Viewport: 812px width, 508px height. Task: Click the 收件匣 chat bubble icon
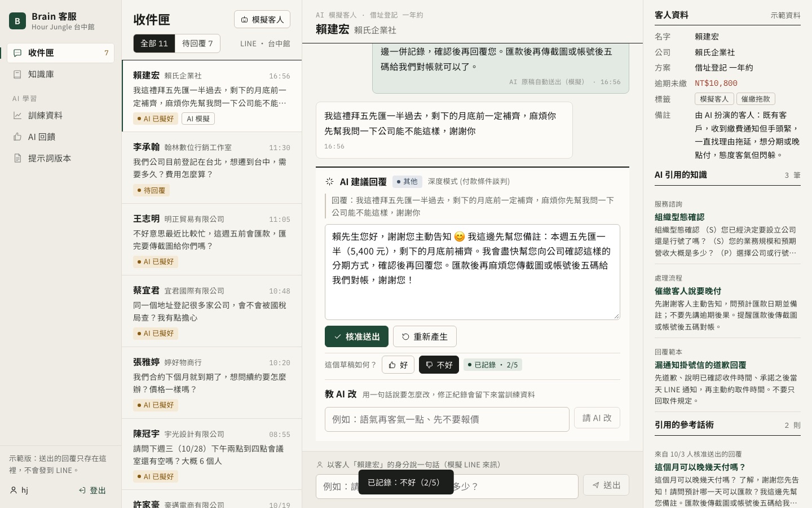point(17,52)
